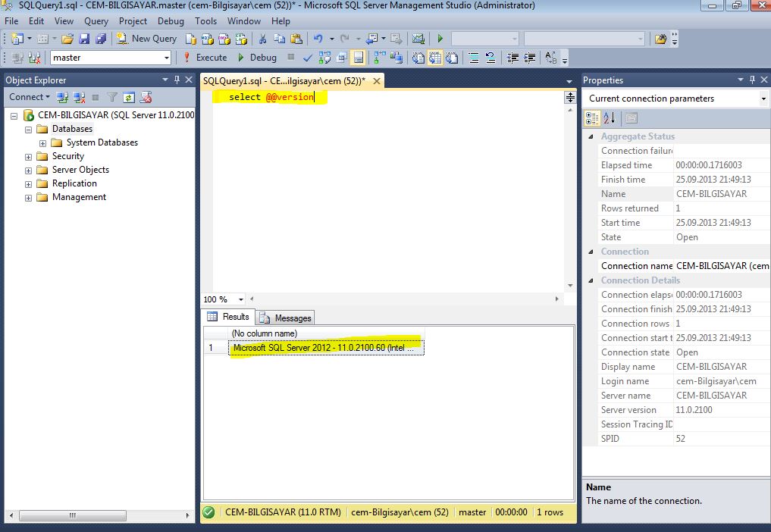Click the Microsoft SQL Server 2012 result cell

(x=325, y=348)
